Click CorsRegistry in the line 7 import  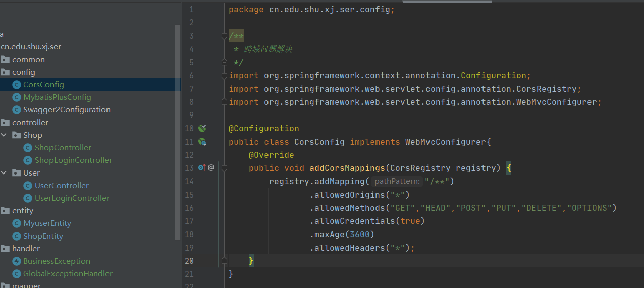pos(547,89)
